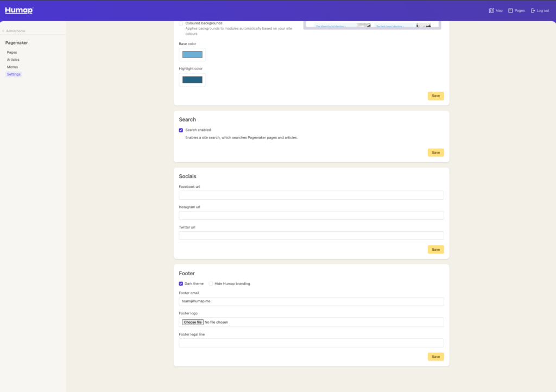This screenshot has width=556, height=392.
Task: Save the Search section
Action: click(435, 153)
